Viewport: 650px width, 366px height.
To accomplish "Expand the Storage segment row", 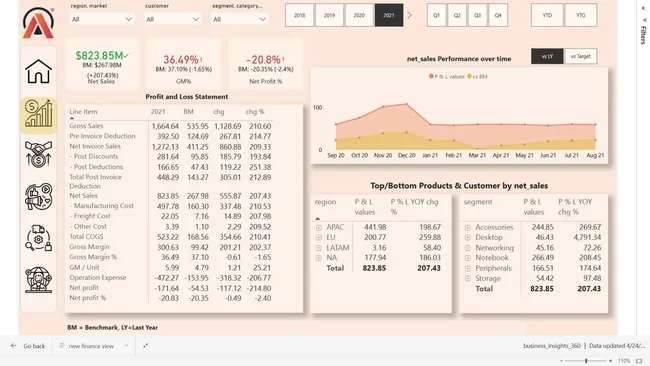I will coord(468,279).
